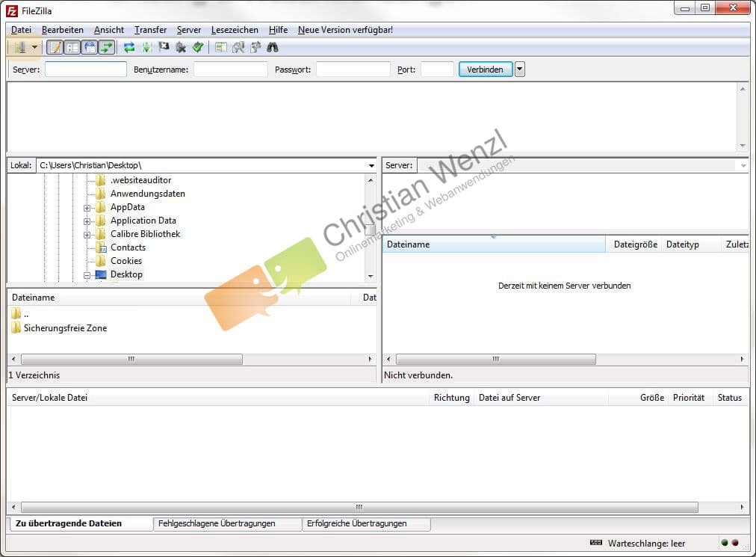The width and height of the screenshot is (756, 557).
Task: Disconnect from the current server icon
Action: (181, 47)
